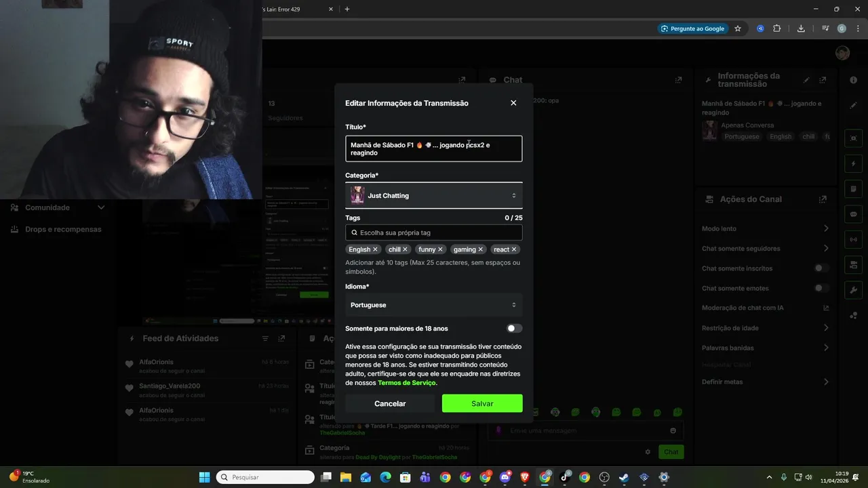Screen dimensions: 868x488
Task: Click the Pergunte ao Google button
Action: (692, 28)
